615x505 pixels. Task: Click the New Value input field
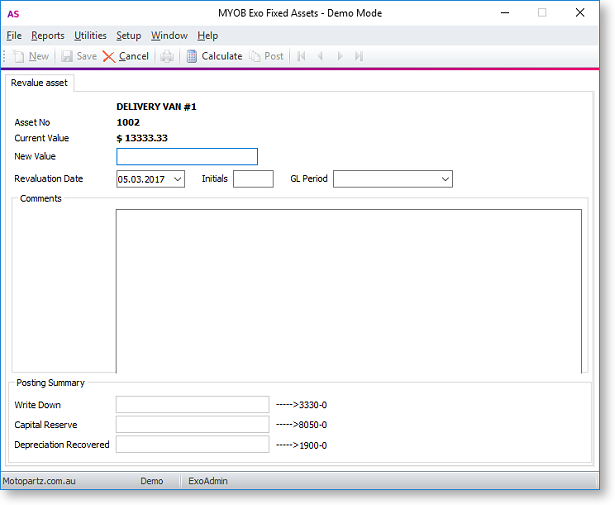point(187,157)
